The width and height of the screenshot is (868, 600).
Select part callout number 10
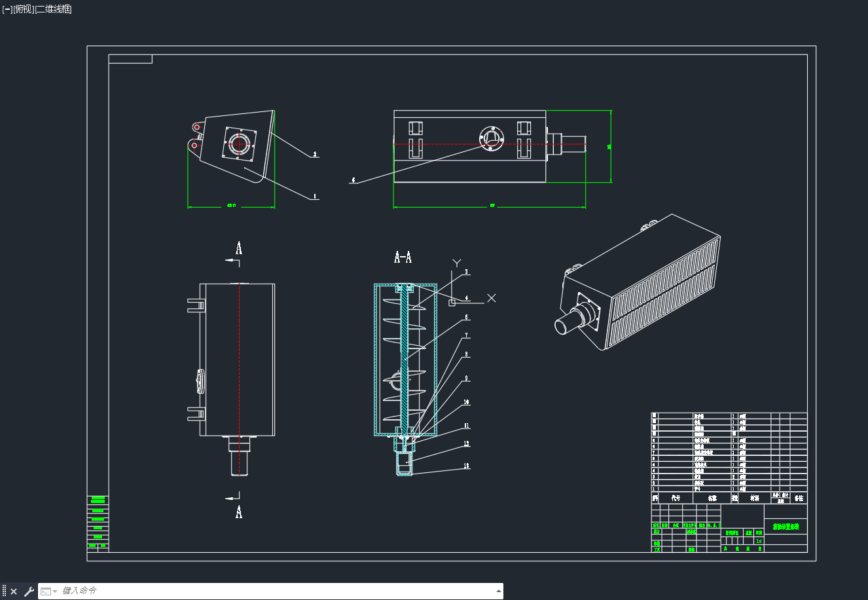pyautogui.click(x=467, y=402)
